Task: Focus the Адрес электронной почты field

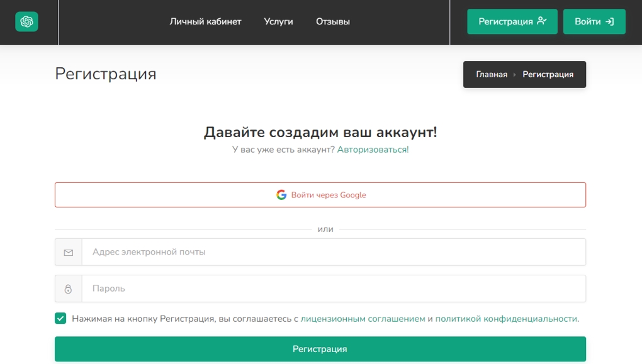Action: tap(334, 252)
